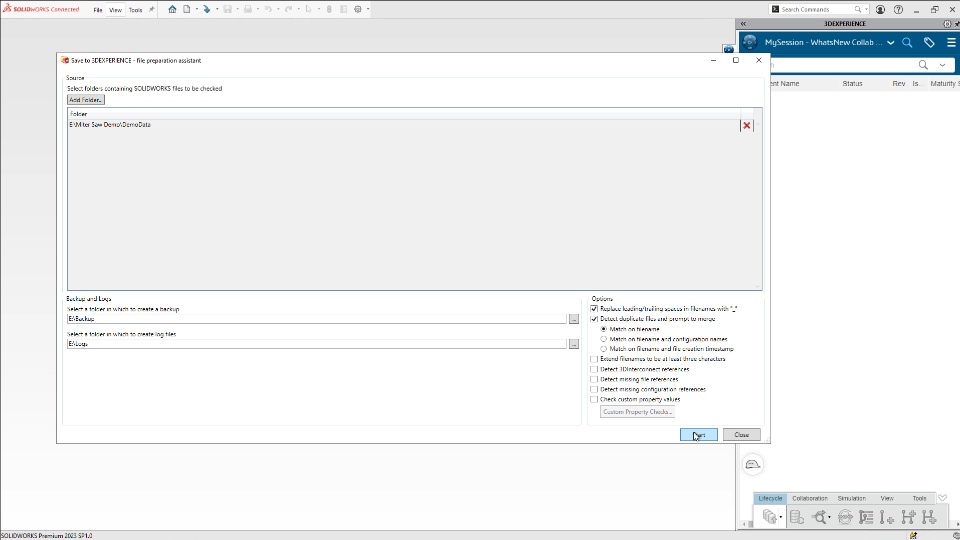This screenshot has width=960, height=540.
Task: Click the status bar notification icon
Action: (x=913, y=535)
